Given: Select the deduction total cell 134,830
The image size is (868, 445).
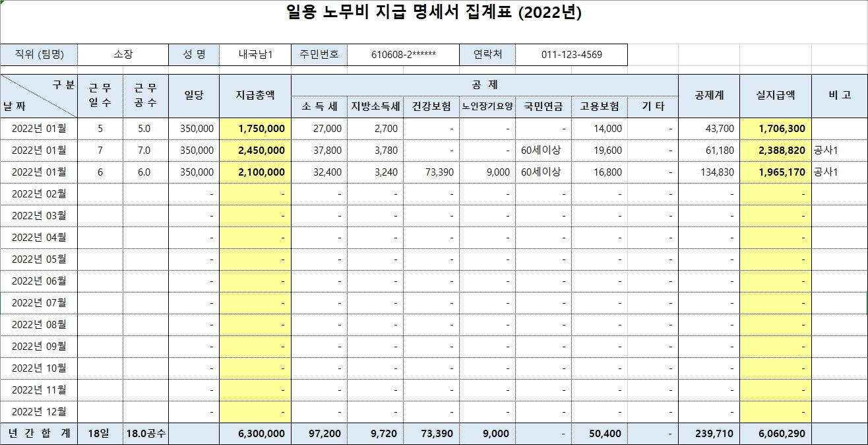Looking at the screenshot, I should pyautogui.click(x=709, y=172).
